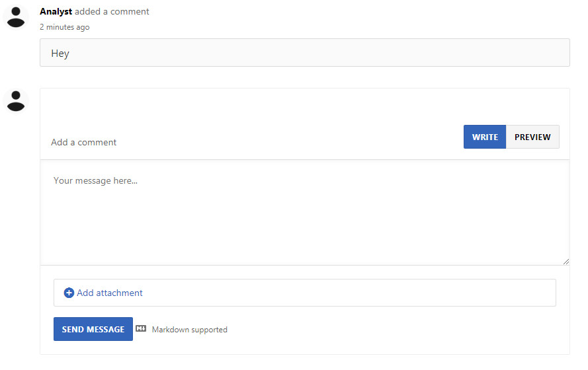This screenshot has height=370, width=588.
Task: Click the word 'Hey' in the comment
Action: coord(60,53)
